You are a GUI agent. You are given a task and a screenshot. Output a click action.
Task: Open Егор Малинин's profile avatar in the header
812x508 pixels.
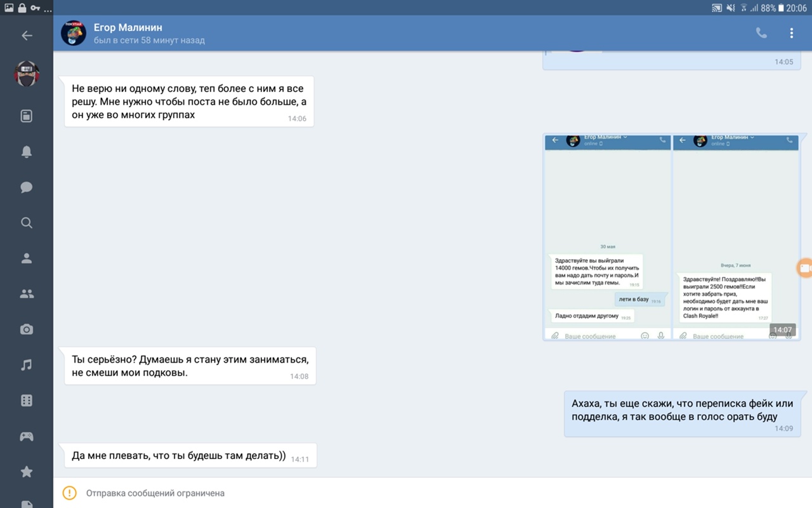click(74, 33)
